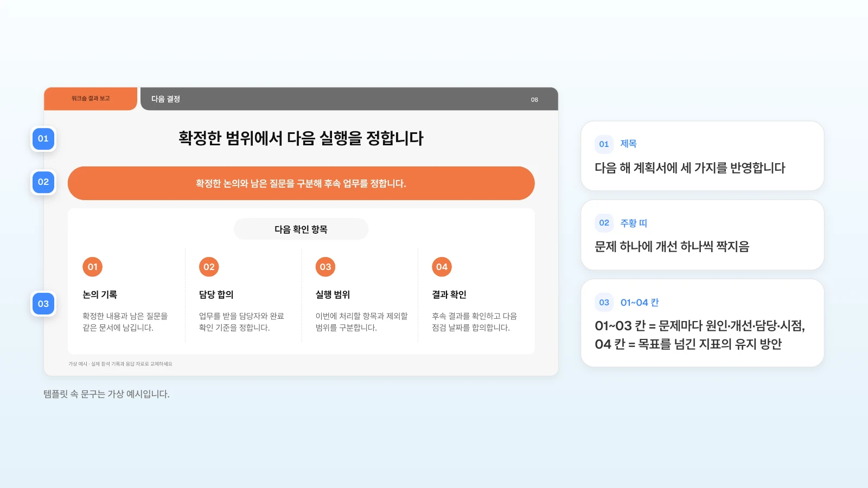The width and height of the screenshot is (868, 488).
Task: Click the 01 badge beside 제목 label
Action: 604,144
